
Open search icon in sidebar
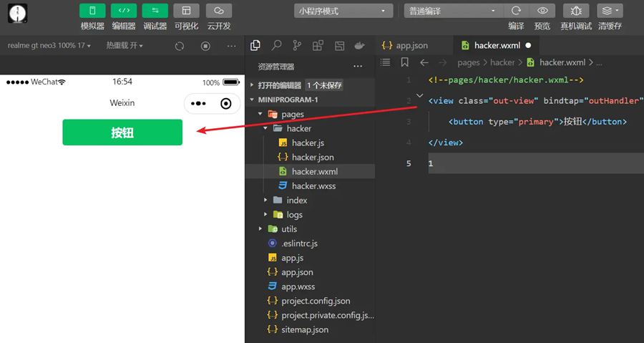(276, 46)
